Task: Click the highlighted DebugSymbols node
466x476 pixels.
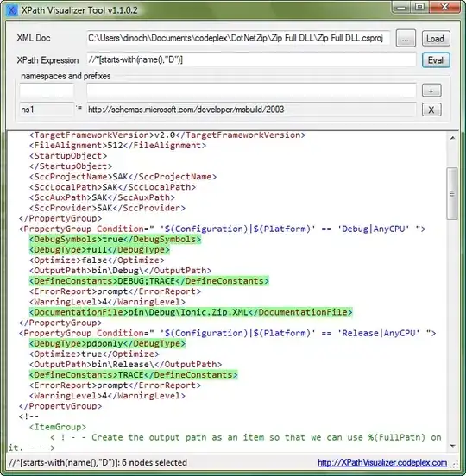Action: click(115, 240)
